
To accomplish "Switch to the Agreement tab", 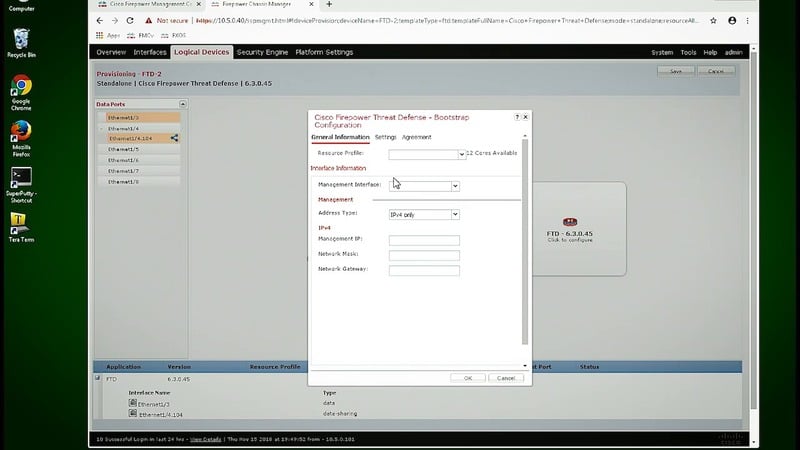I will pos(417,137).
